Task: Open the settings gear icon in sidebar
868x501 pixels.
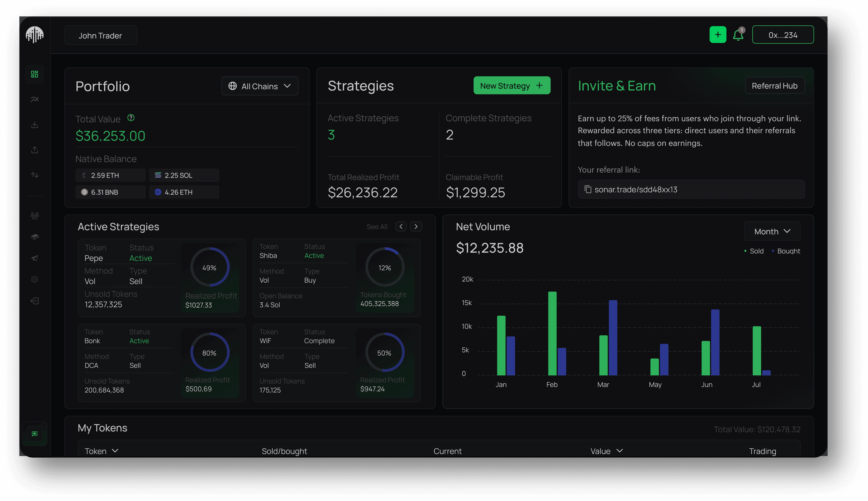Action: pos(34,279)
